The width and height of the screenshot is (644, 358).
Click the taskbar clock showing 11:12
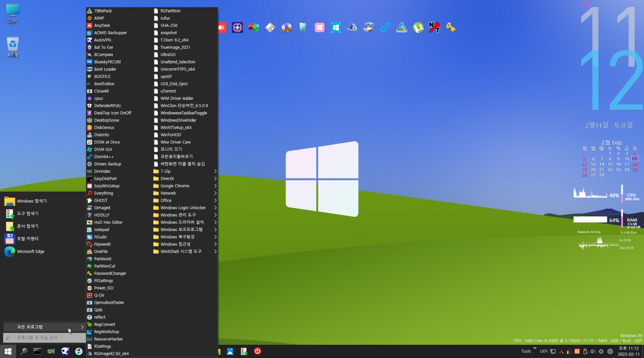point(629,351)
